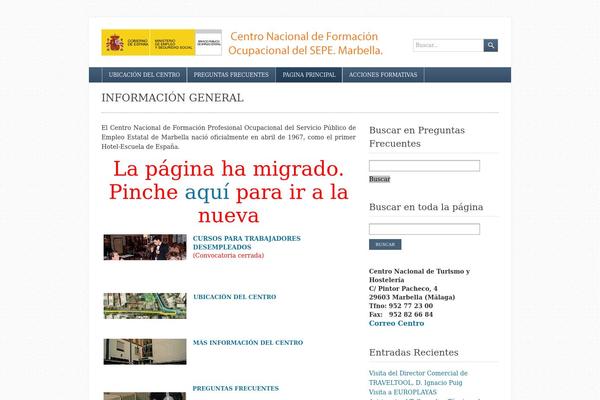This screenshot has height=400, width=600.
Task: Click the Gobierno de España logo banner
Action: click(x=161, y=42)
